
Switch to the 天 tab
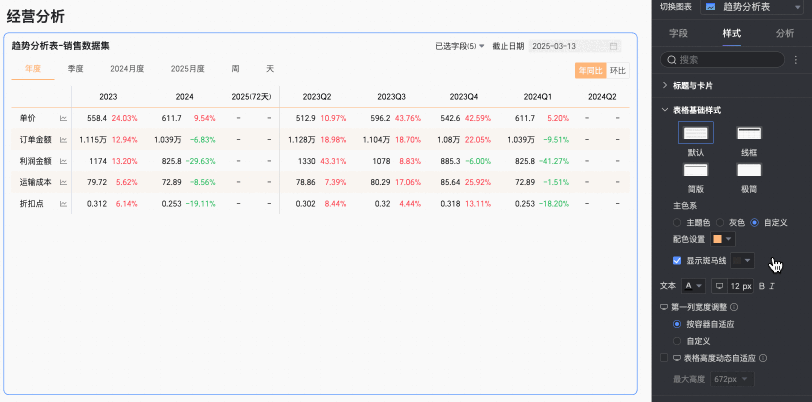pos(270,69)
